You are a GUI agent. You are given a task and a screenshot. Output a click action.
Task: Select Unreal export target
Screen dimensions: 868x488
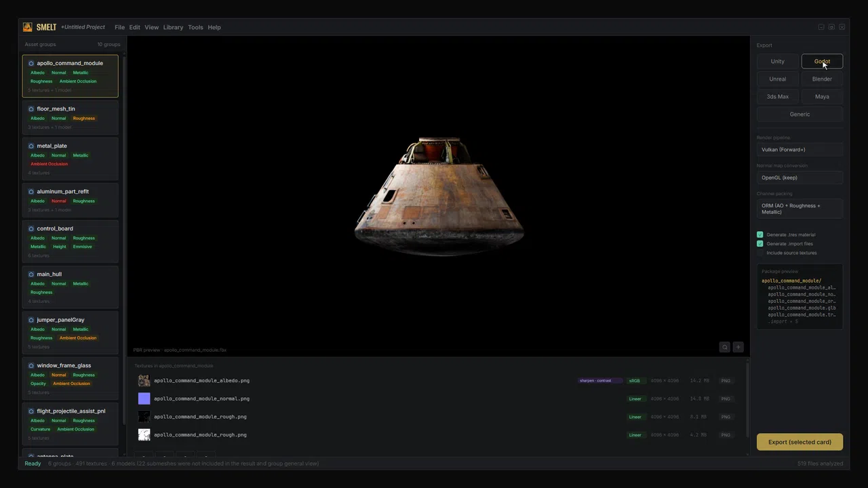pyautogui.click(x=777, y=79)
